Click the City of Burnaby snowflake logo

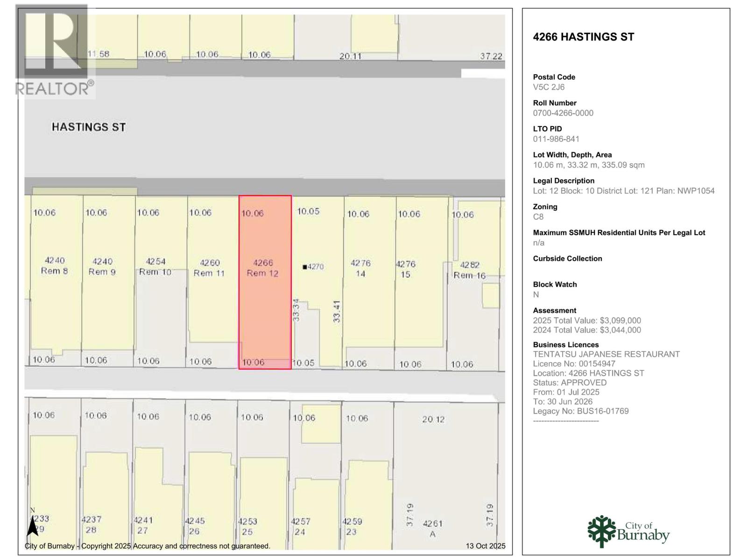coord(602,531)
